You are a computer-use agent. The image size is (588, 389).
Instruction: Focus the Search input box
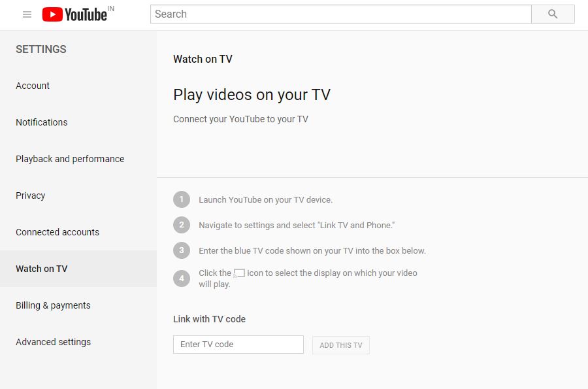pos(341,14)
